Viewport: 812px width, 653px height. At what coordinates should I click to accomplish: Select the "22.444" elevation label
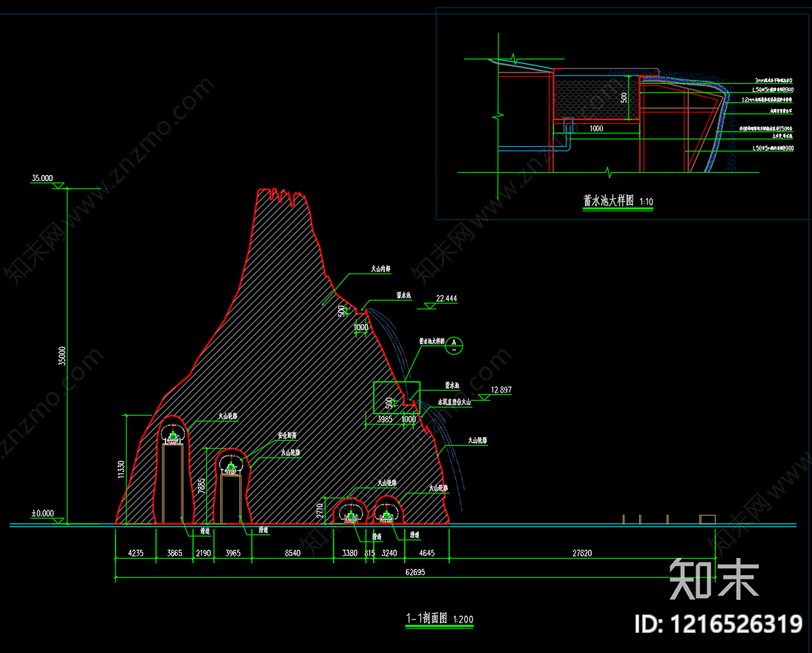[x=446, y=298]
